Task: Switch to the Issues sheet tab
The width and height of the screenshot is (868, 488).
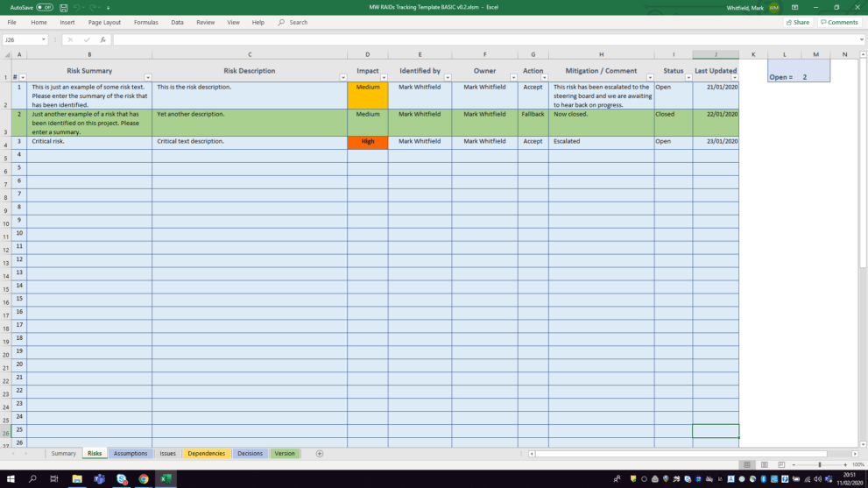Action: (x=168, y=453)
